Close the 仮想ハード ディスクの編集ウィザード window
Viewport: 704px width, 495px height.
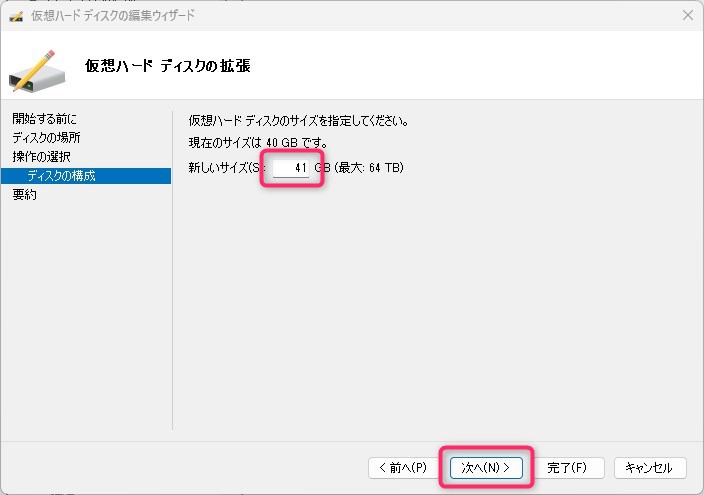687,15
